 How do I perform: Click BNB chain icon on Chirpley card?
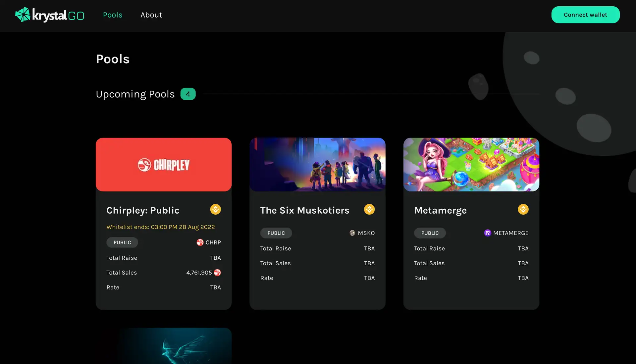pyautogui.click(x=215, y=209)
